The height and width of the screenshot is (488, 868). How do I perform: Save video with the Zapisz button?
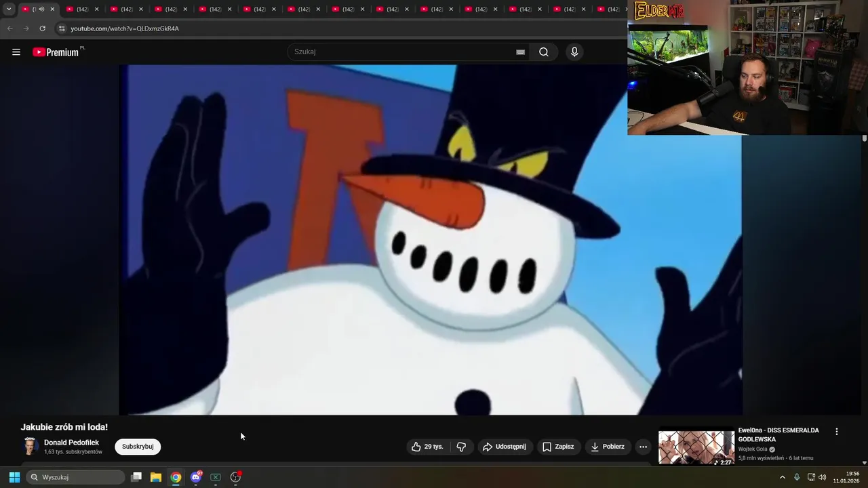(x=558, y=447)
